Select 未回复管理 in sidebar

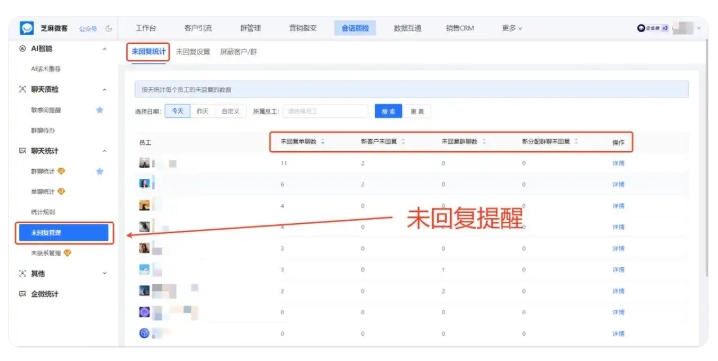(x=64, y=233)
